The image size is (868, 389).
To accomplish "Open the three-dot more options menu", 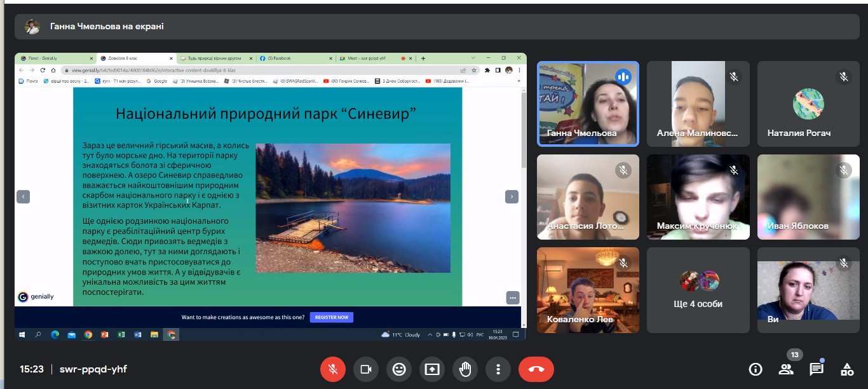I will click(498, 369).
